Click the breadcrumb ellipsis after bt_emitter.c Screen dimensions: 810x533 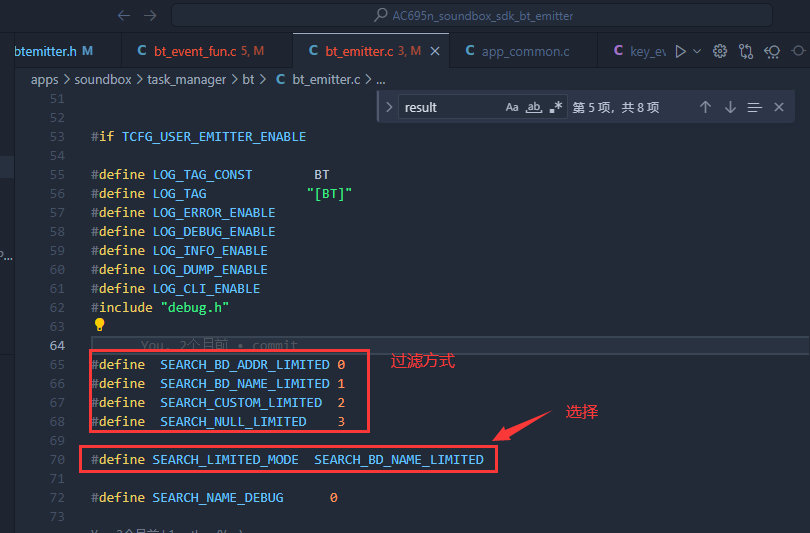click(381, 80)
